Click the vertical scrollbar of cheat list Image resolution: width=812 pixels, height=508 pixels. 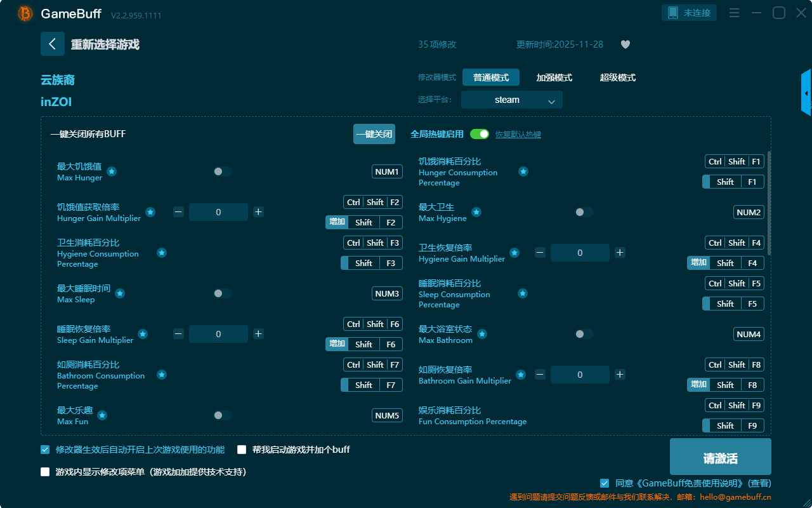[x=769, y=190]
